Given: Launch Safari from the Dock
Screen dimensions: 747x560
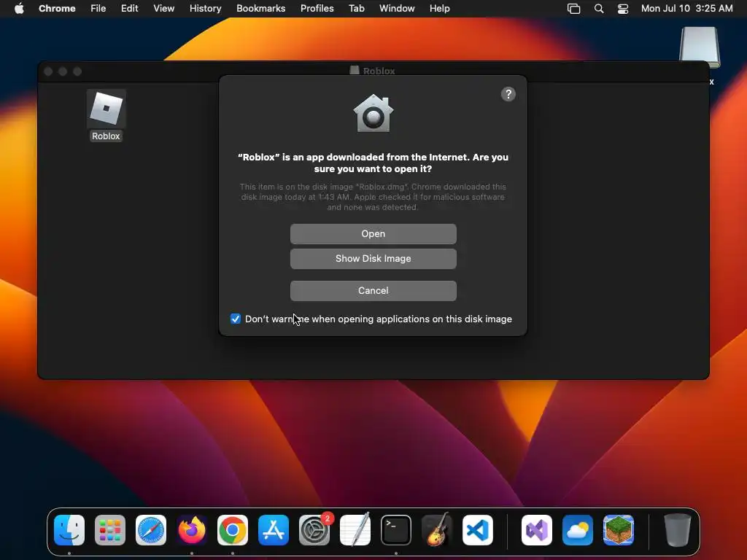Looking at the screenshot, I should click(x=151, y=530).
